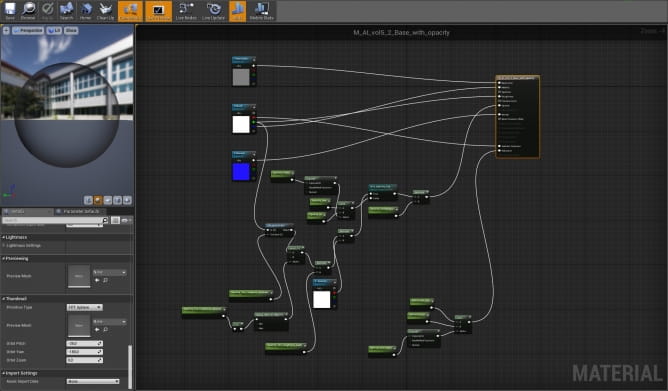Image resolution: width=668 pixels, height=391 pixels.
Task: Open the viewport Show menu
Action: pos(71,30)
